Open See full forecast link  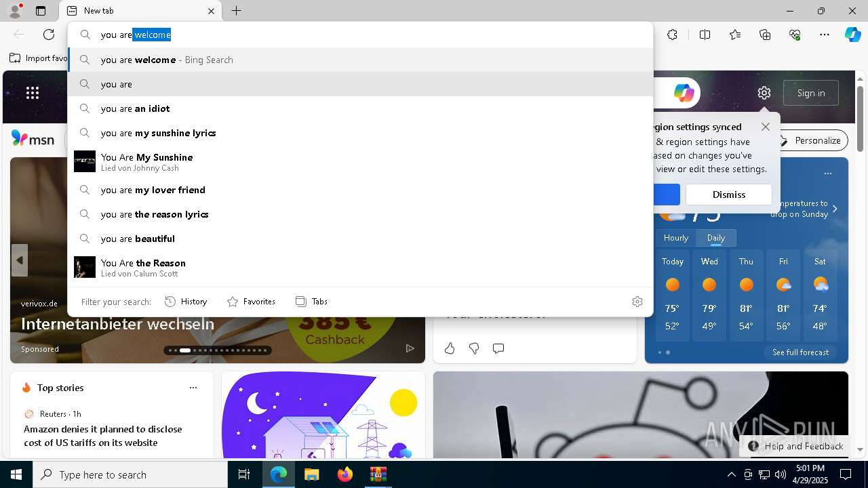coord(800,352)
